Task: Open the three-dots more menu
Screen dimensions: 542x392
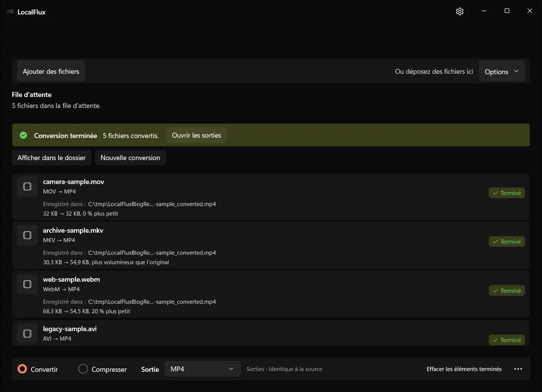Action: click(518, 369)
